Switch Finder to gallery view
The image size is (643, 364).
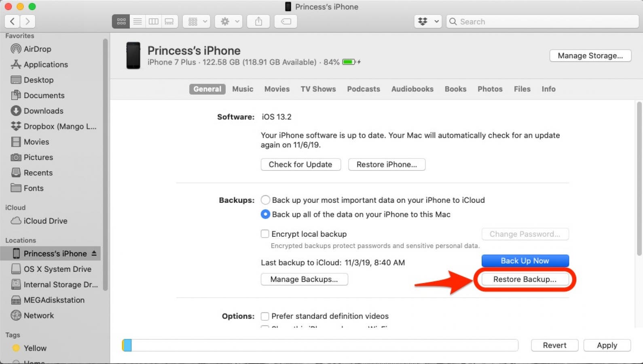pyautogui.click(x=169, y=21)
